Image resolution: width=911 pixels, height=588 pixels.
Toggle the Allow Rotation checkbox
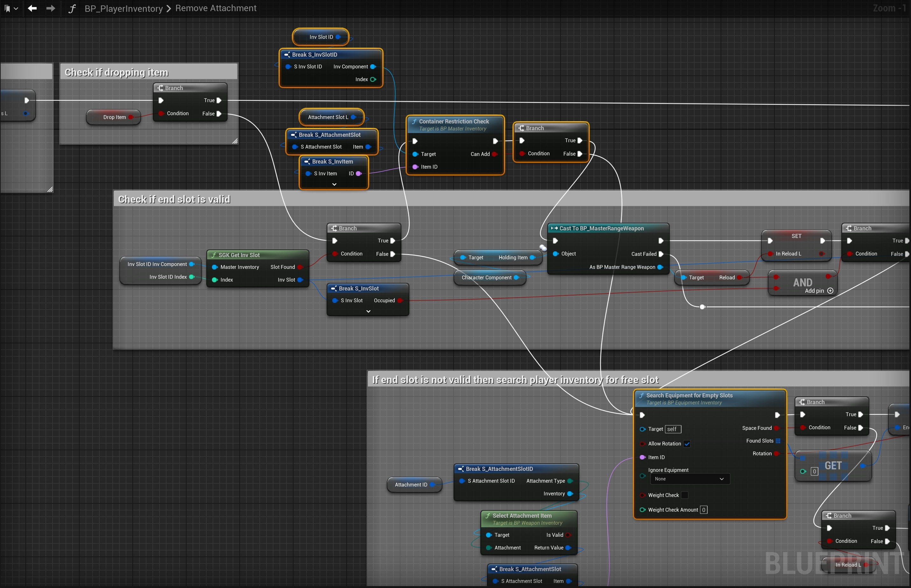[687, 444]
